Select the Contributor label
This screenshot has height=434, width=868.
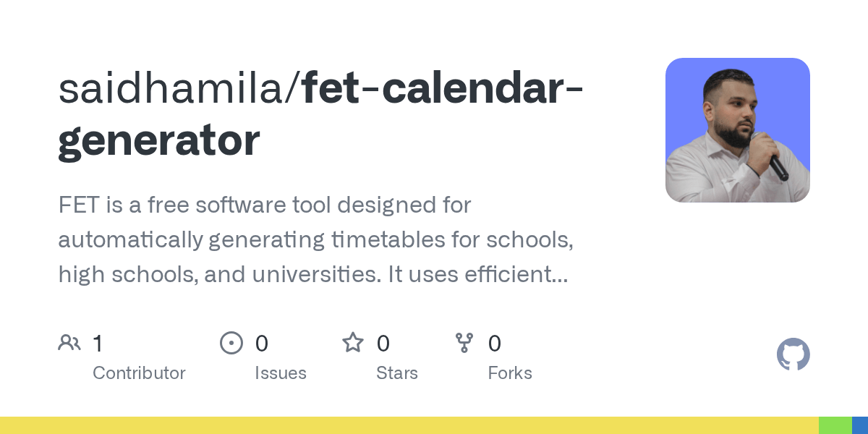[x=139, y=373]
